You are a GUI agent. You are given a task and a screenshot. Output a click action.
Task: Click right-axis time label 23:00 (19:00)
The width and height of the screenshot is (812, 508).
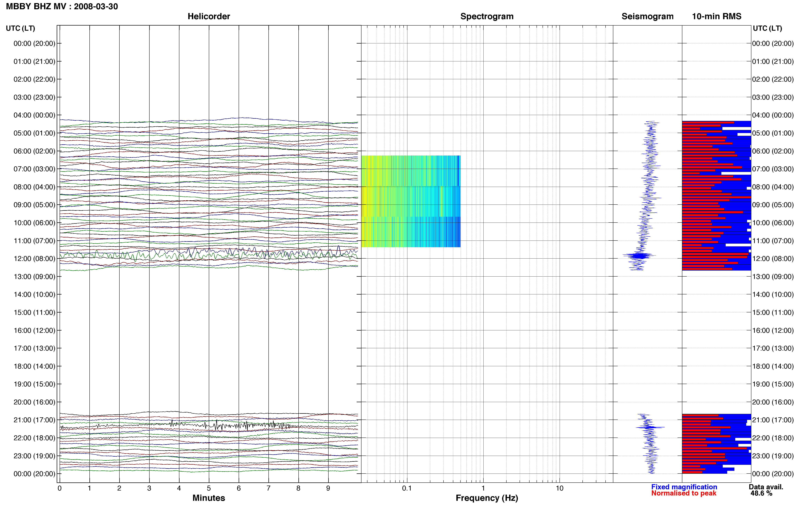773,456
